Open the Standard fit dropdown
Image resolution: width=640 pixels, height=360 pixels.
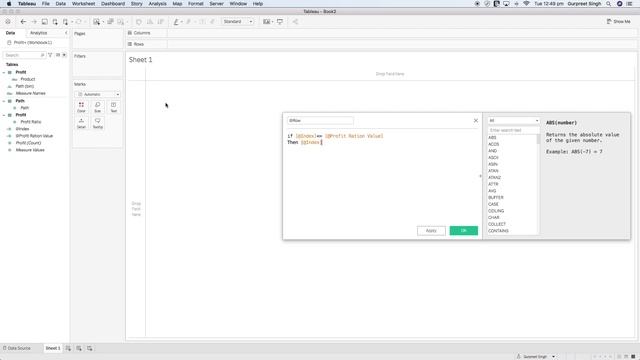pyautogui.click(x=238, y=22)
